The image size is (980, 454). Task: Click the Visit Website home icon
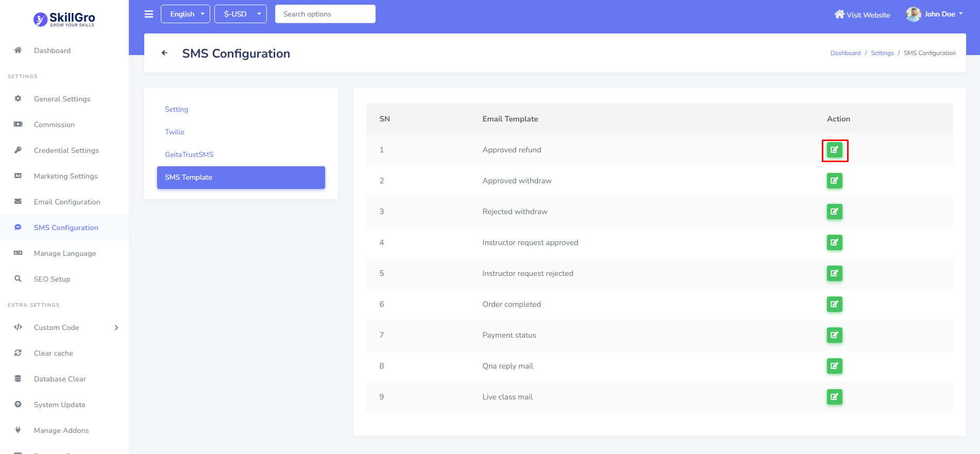[x=839, y=14]
